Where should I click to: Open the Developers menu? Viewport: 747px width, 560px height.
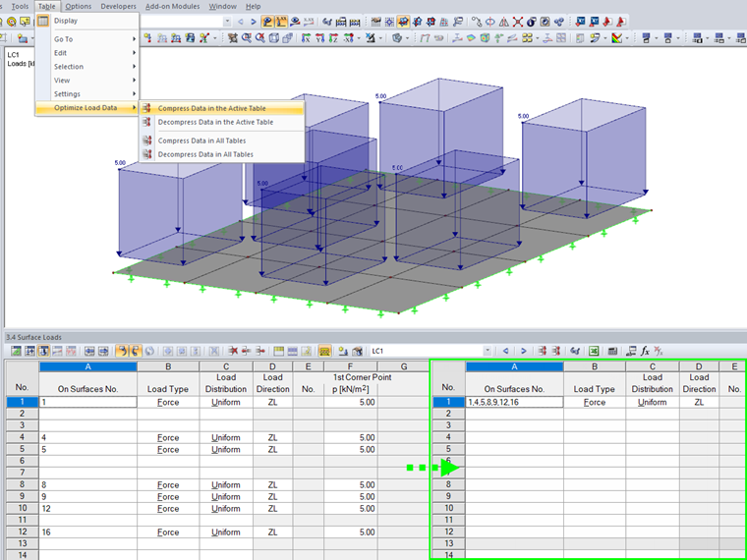[x=118, y=6]
